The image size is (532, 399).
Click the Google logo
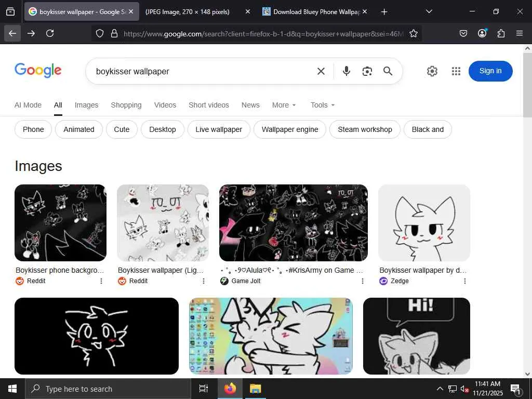[x=38, y=70]
